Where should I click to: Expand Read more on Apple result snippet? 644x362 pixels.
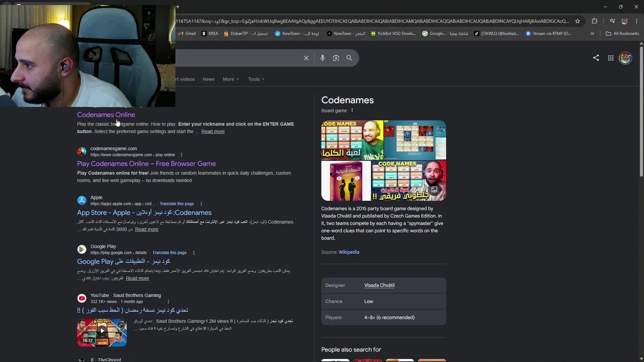coord(146,229)
